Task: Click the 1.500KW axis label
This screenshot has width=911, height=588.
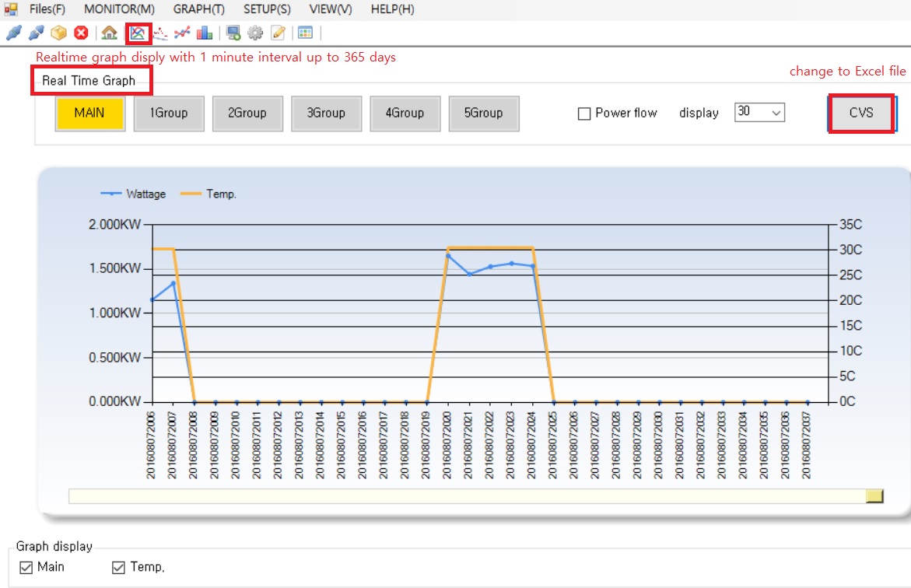Action: click(x=114, y=268)
